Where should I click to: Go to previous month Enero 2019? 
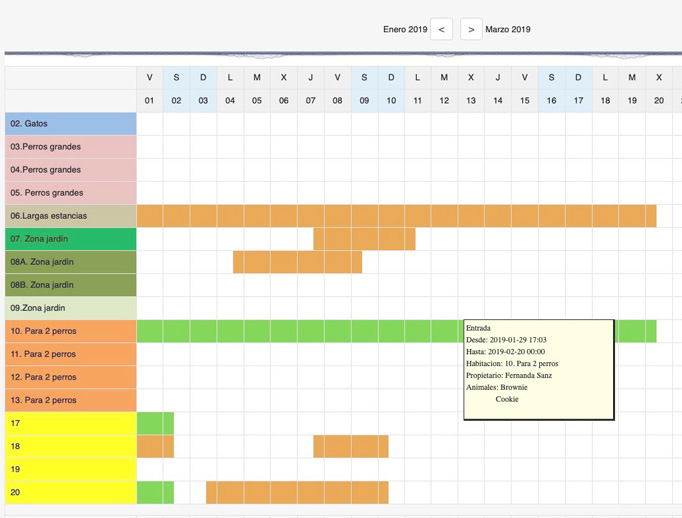coord(441,30)
